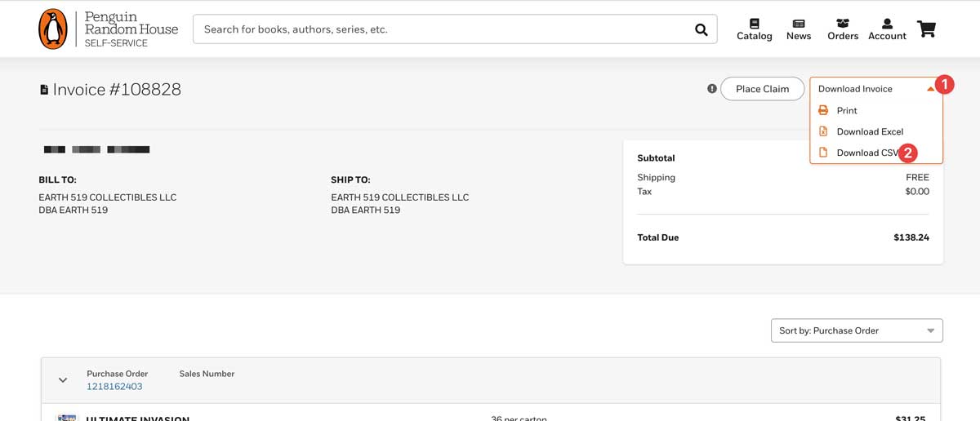Open purchase order 1218162403 link
The image size is (980, 421).
114,387
